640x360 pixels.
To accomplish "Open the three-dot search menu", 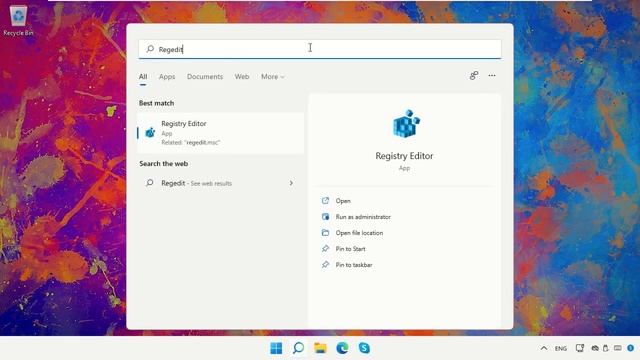I will (492, 76).
